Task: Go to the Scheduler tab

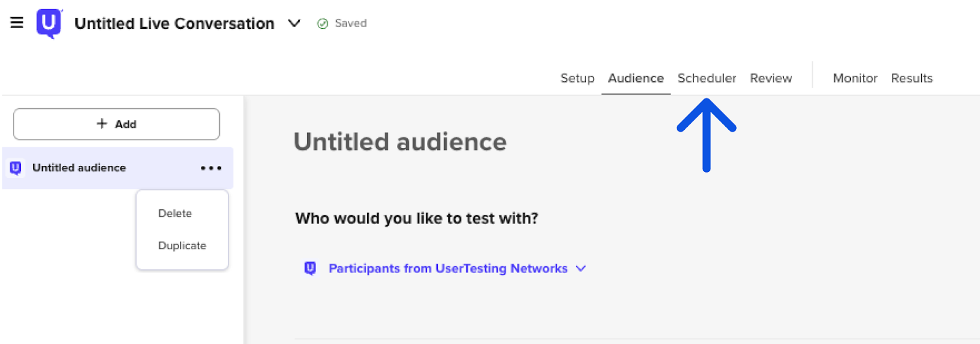Action: point(706,78)
